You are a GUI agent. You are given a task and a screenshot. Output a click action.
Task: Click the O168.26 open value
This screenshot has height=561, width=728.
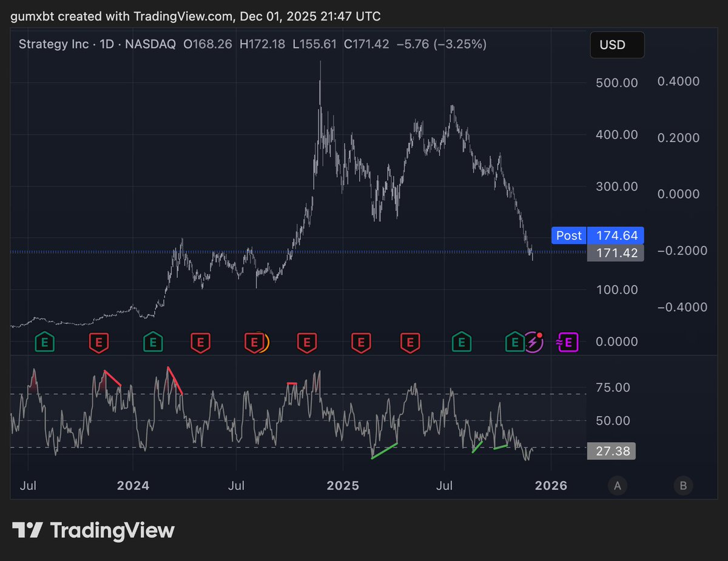tap(209, 44)
